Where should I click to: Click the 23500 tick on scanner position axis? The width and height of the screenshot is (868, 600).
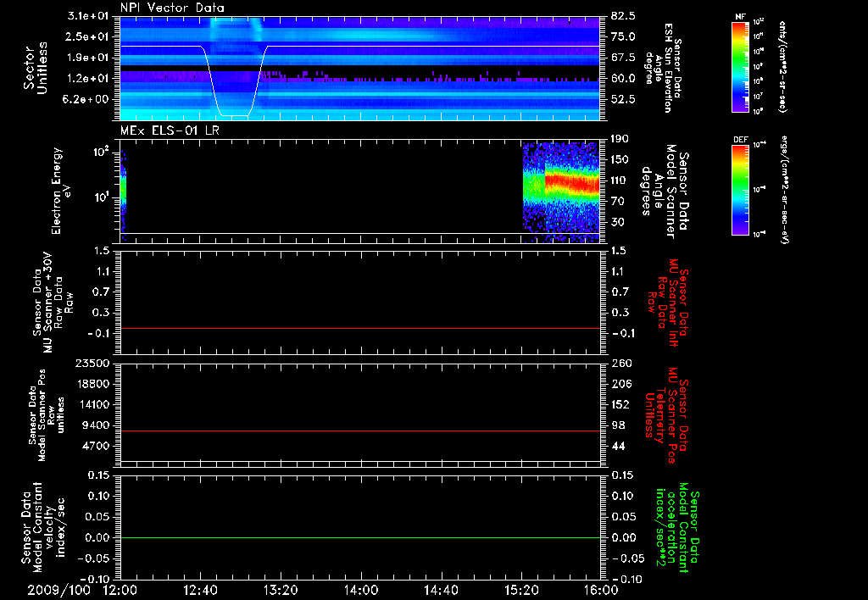[93, 363]
